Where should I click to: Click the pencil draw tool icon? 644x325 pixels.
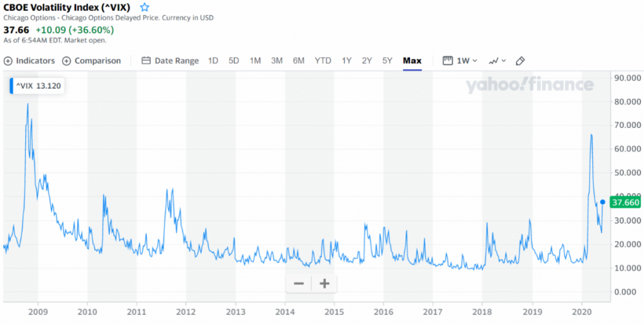pyautogui.click(x=520, y=61)
